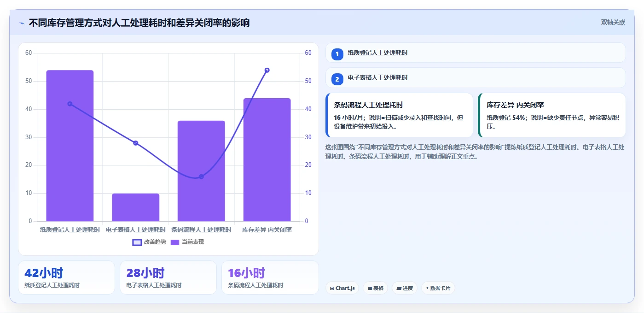
Task: Select list item 2 电子表格人工处理耗时
Action: 476,78
